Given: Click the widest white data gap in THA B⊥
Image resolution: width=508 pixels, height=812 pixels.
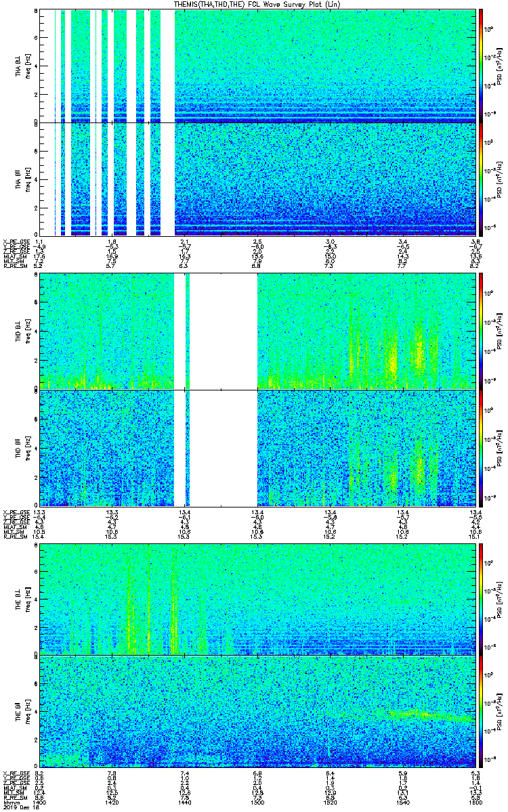Looking at the screenshot, I should (167, 66).
